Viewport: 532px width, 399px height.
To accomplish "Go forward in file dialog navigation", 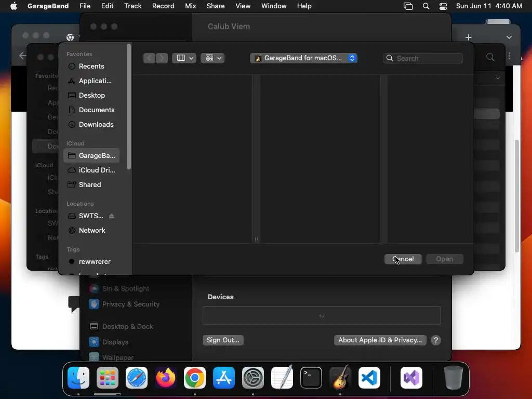I will tap(162, 58).
